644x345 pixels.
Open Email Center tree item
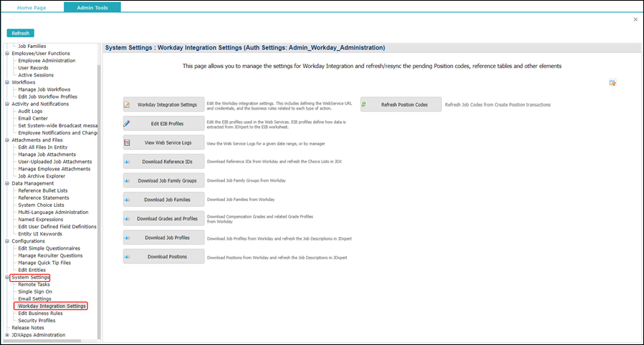[33, 119]
